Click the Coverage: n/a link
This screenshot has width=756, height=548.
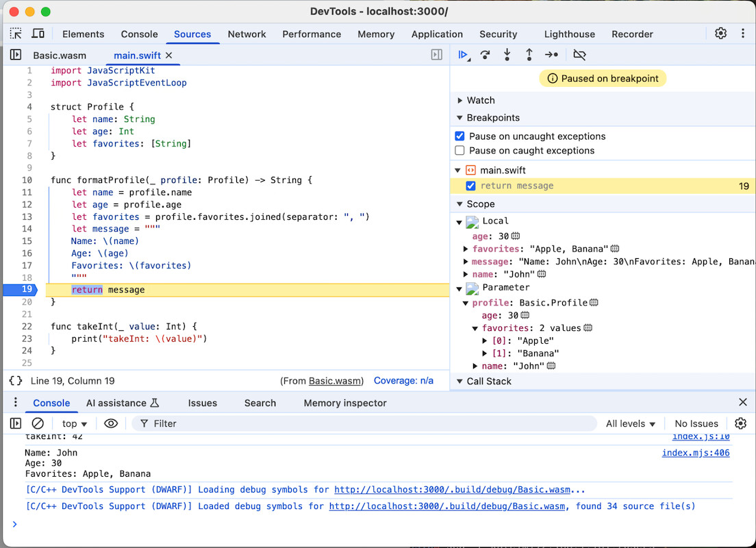(403, 381)
